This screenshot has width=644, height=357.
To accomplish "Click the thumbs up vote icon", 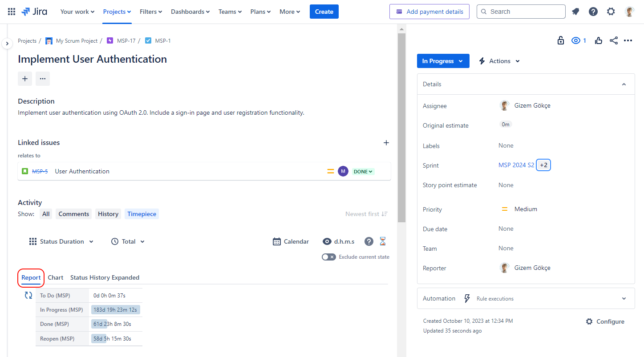I will coord(599,40).
